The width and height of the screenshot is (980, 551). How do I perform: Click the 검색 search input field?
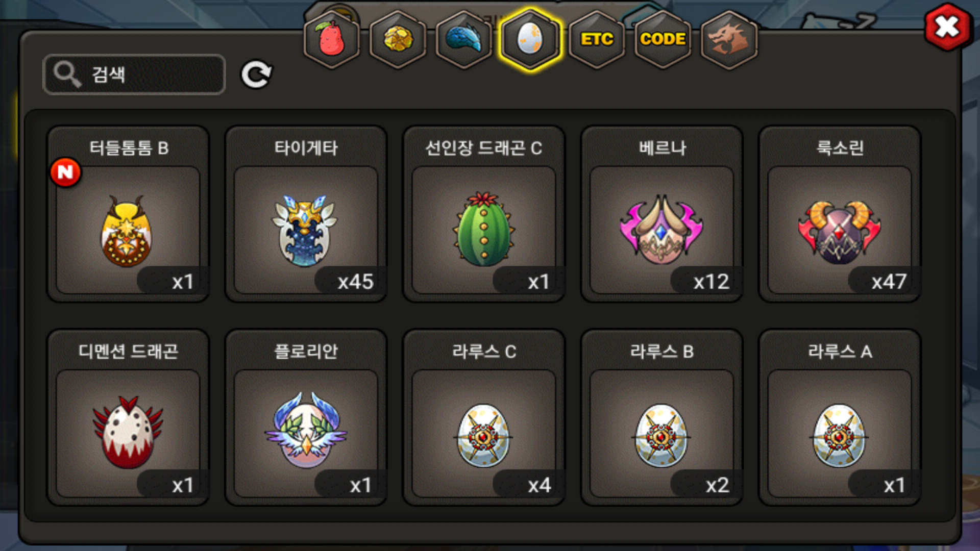[x=134, y=74]
